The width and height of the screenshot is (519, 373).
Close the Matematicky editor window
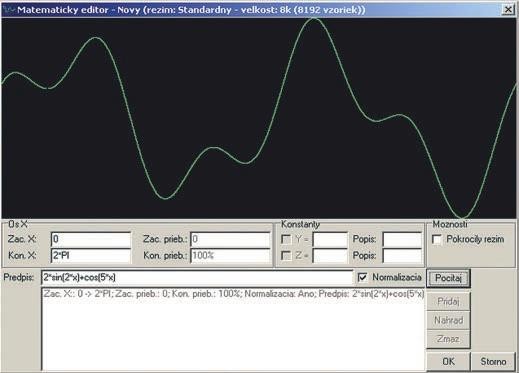coord(508,9)
